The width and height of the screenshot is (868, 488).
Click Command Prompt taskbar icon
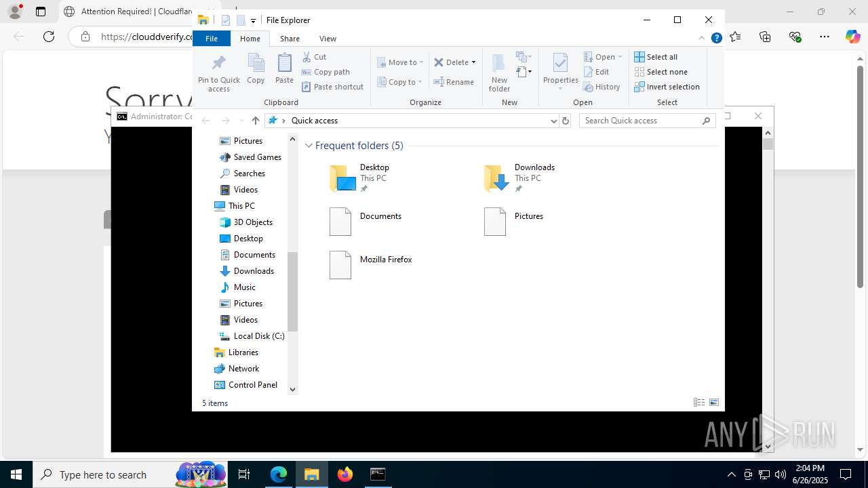[x=378, y=474]
